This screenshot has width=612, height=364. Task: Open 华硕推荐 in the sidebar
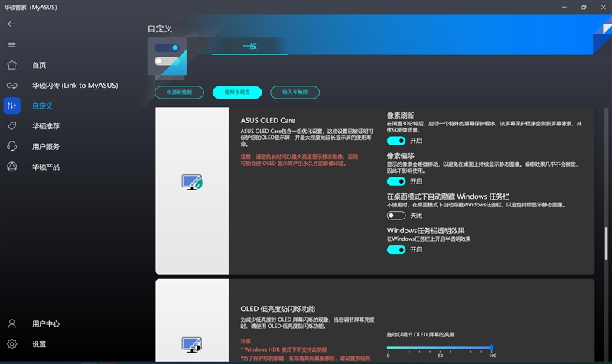coord(46,126)
